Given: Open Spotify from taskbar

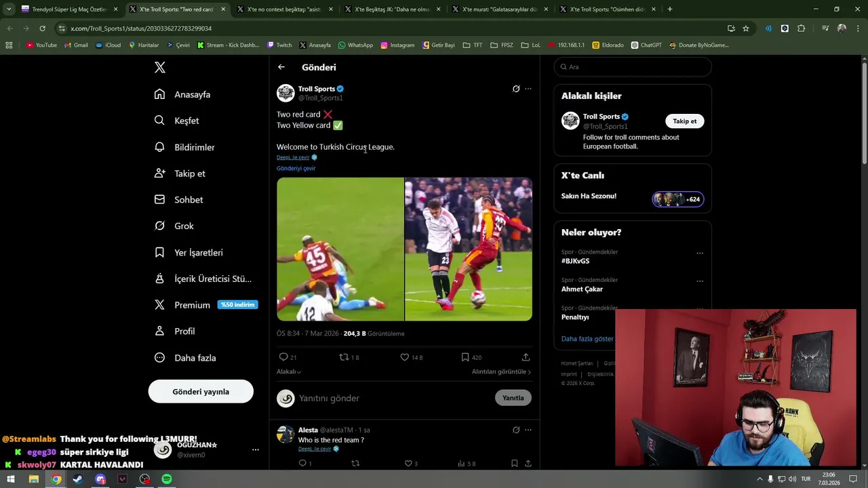Looking at the screenshot, I should click(167, 479).
